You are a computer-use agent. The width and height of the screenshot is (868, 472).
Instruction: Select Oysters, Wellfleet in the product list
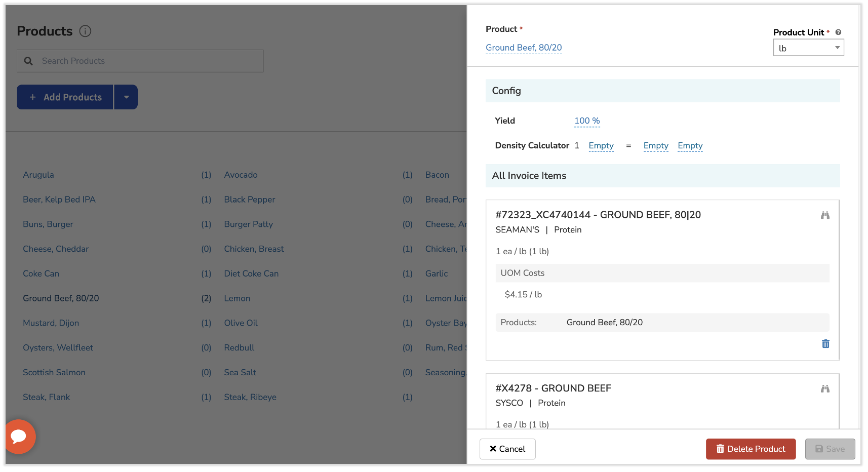(x=57, y=347)
